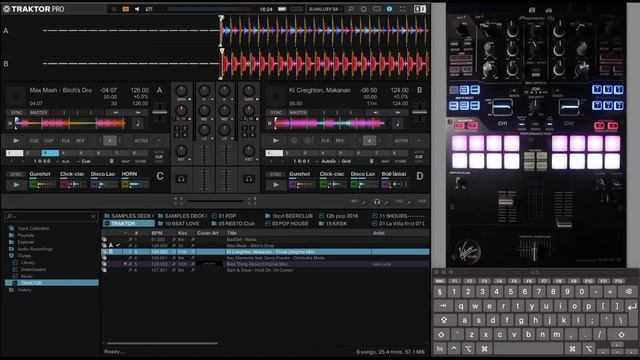Click the header magnifier search icon

coord(350,9)
